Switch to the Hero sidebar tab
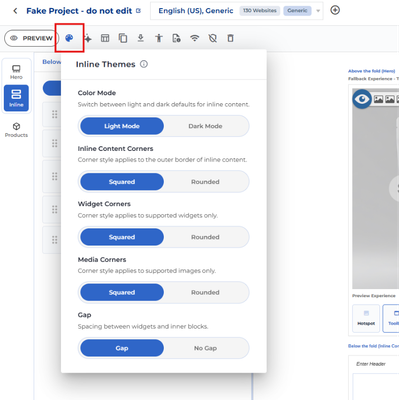The image size is (399, 400). coord(16,72)
